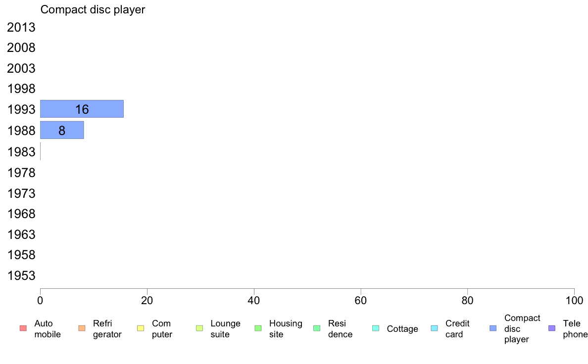Click the thin 1983 bar sliver

(40, 151)
